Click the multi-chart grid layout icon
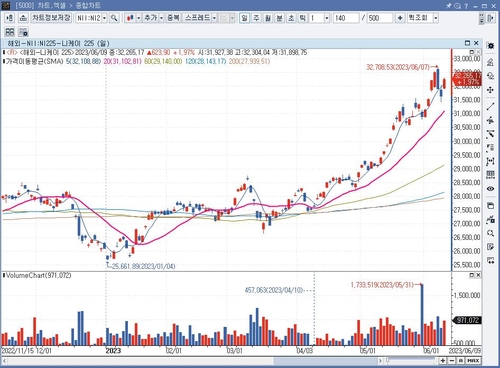Viewport: 500px width, 368px height. (10, 32)
